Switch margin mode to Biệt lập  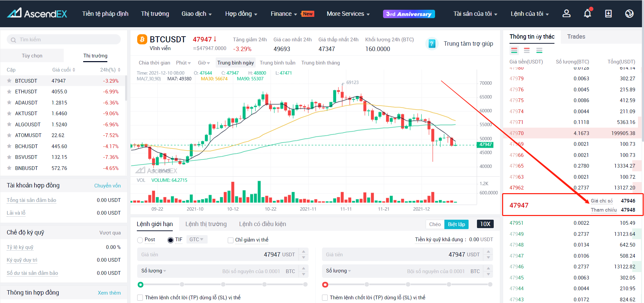point(456,224)
